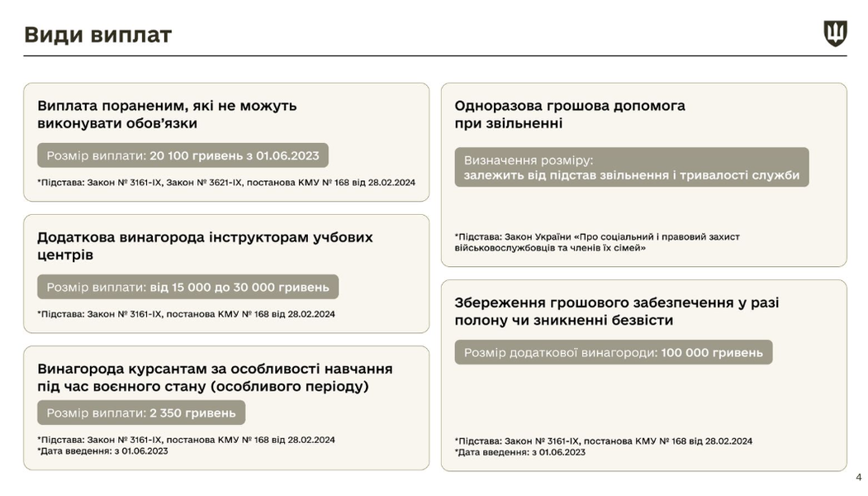Click the badge «Визначення розміру: залежить від підстав звільнення»
Image resolution: width=868 pixels, height=496 pixels.
tap(632, 166)
